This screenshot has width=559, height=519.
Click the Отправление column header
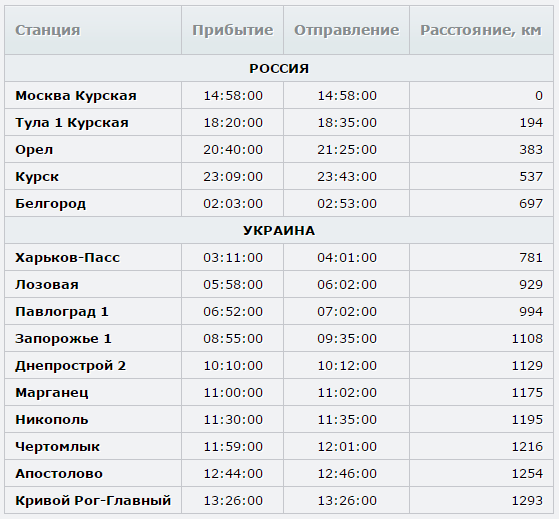pyautogui.click(x=346, y=30)
